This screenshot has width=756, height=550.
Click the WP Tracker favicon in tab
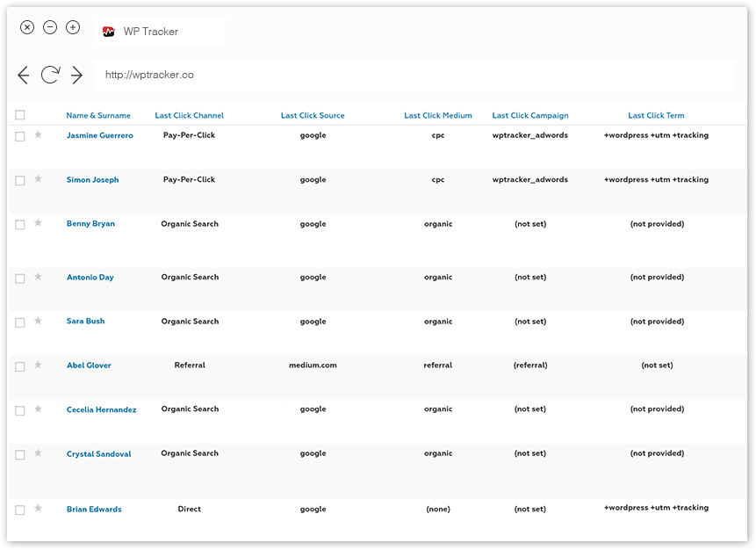(x=109, y=32)
